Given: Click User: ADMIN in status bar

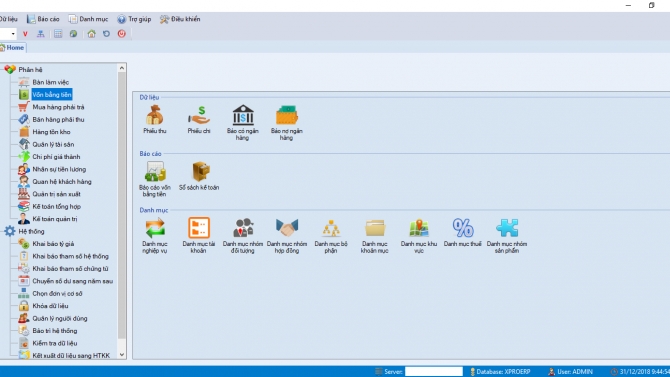Looking at the screenshot, I should tap(570, 371).
